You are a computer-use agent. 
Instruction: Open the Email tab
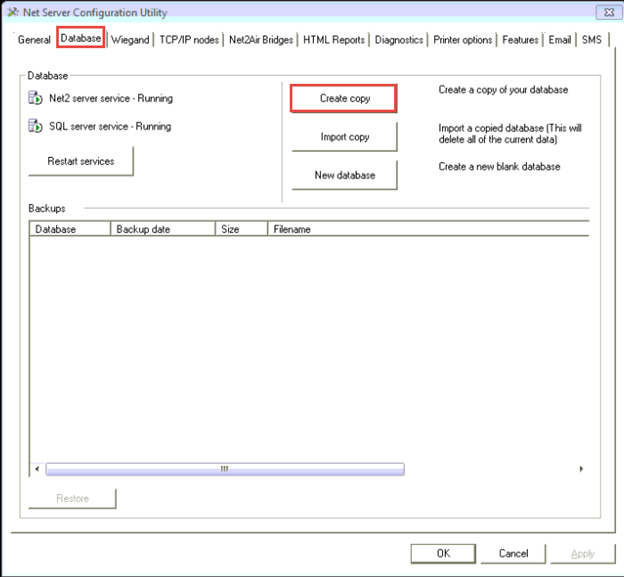coord(560,40)
